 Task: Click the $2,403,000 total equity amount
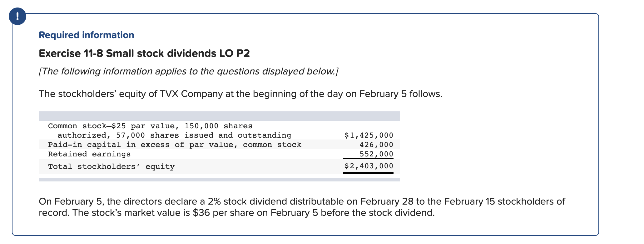pos(369,166)
